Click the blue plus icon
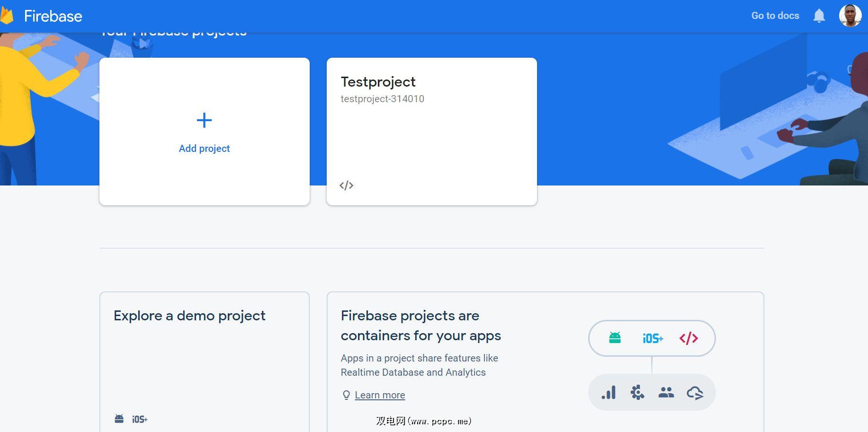Viewport: 868px width, 432px height. [x=204, y=120]
